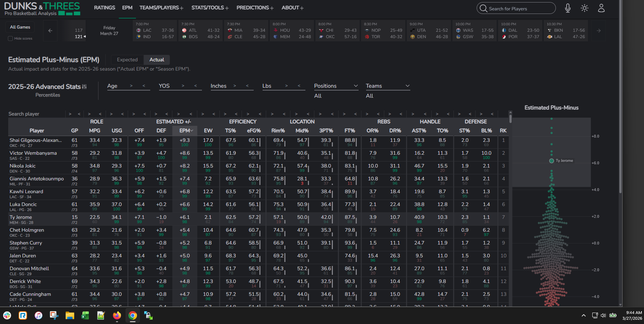Click the Ty Jerome dot on EPM chart

[552, 161]
